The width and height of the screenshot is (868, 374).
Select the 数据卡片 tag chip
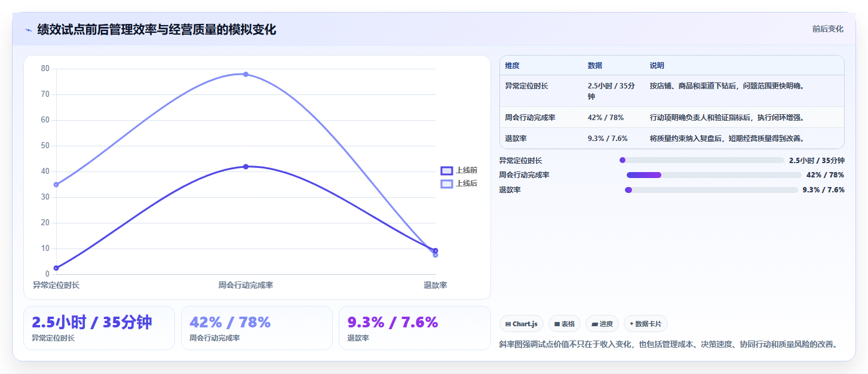(x=645, y=324)
